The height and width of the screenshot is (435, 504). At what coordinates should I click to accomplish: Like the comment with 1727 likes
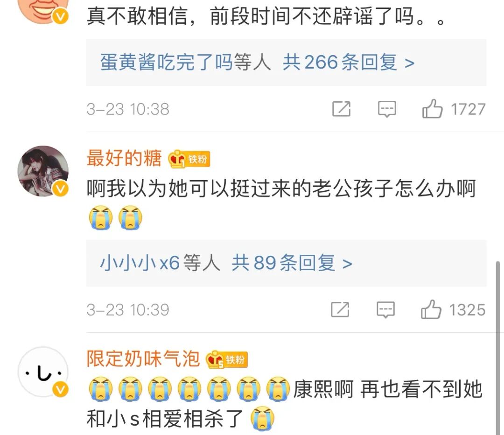tap(432, 109)
